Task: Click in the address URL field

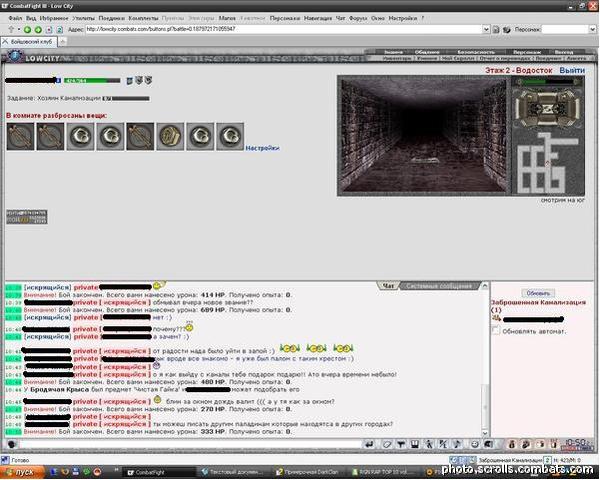Action: point(284,29)
